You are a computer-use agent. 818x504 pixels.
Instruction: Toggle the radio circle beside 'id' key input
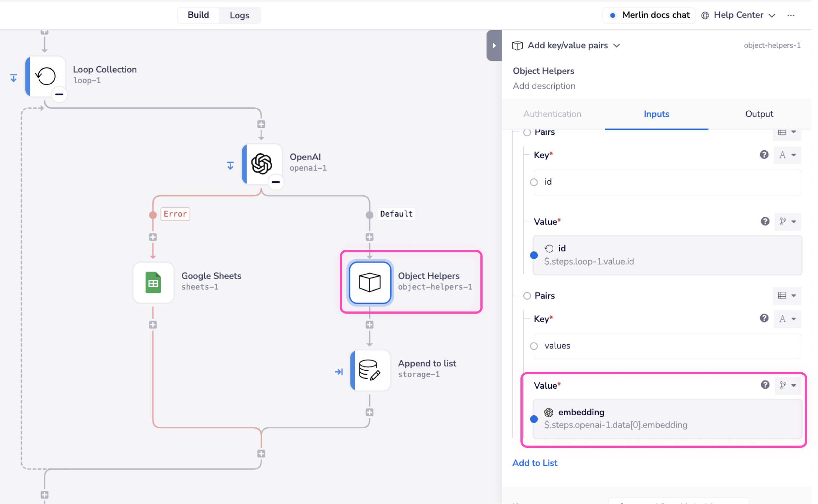[x=534, y=182]
